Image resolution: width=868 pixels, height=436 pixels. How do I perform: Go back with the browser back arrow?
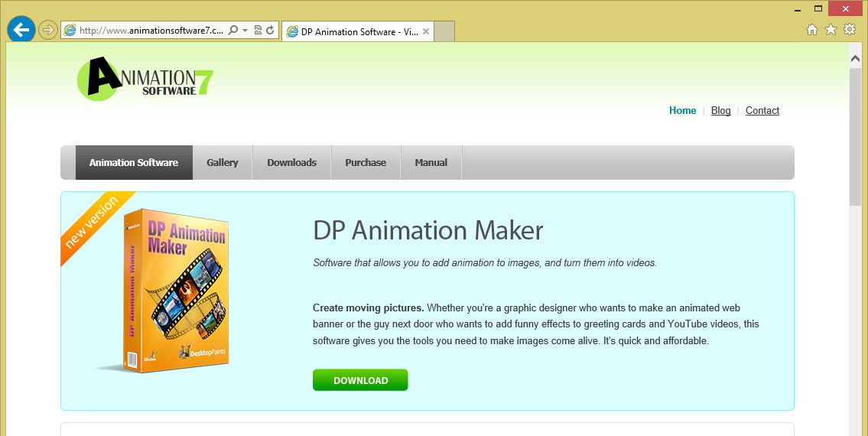click(21, 30)
